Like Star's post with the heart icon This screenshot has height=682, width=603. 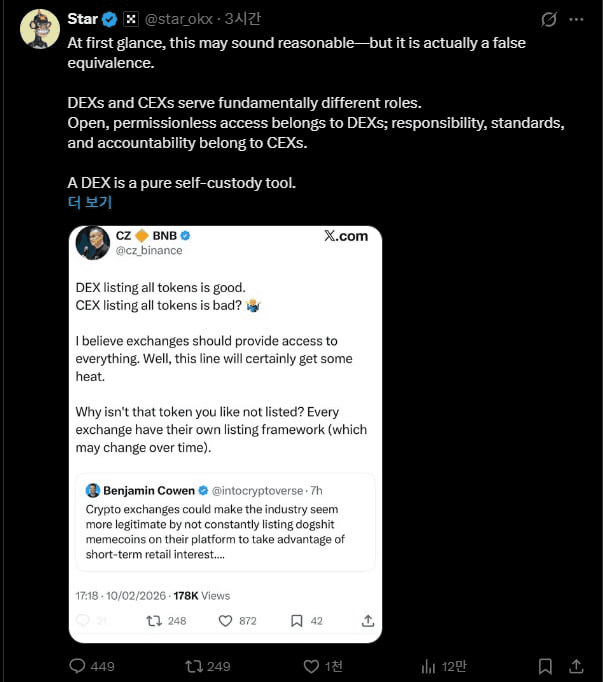(x=310, y=666)
